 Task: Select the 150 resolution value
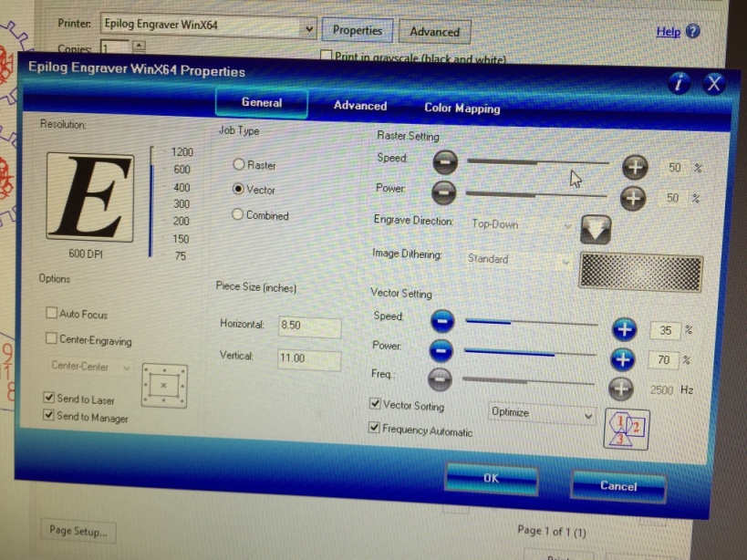pyautogui.click(x=181, y=239)
